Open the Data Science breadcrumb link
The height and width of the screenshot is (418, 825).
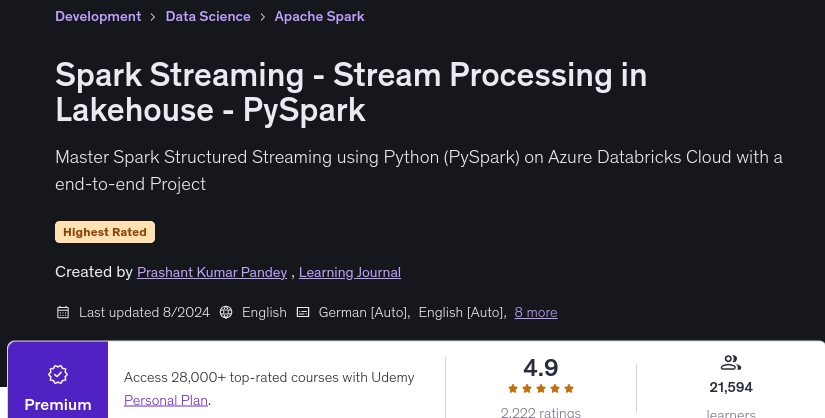pyautogui.click(x=208, y=16)
